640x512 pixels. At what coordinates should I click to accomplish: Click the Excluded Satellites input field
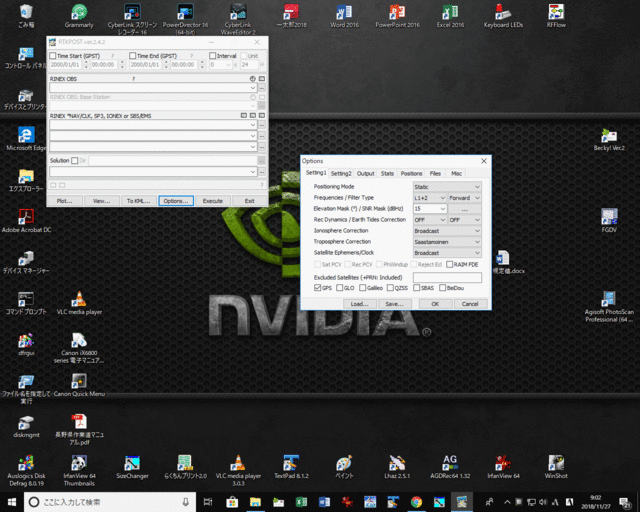pyautogui.click(x=447, y=277)
